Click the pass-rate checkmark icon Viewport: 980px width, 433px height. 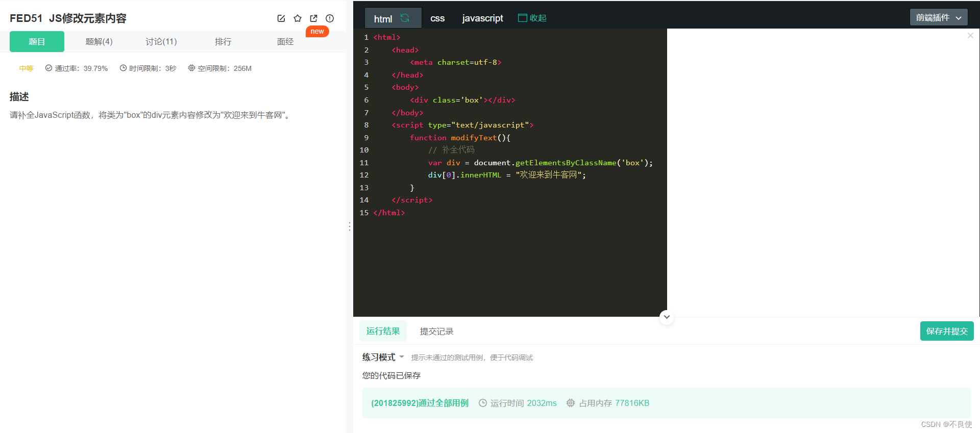coord(48,68)
